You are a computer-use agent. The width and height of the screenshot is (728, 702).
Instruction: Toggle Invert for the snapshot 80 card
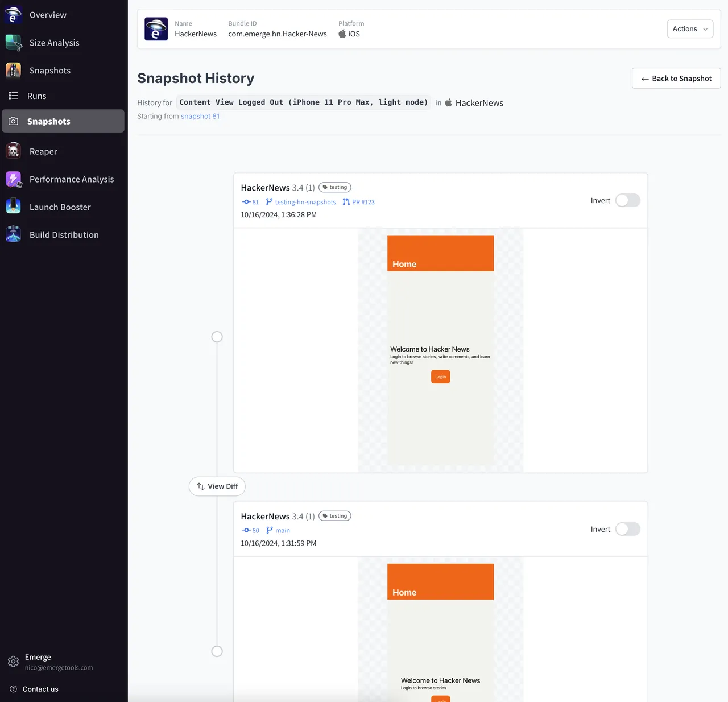(x=628, y=529)
